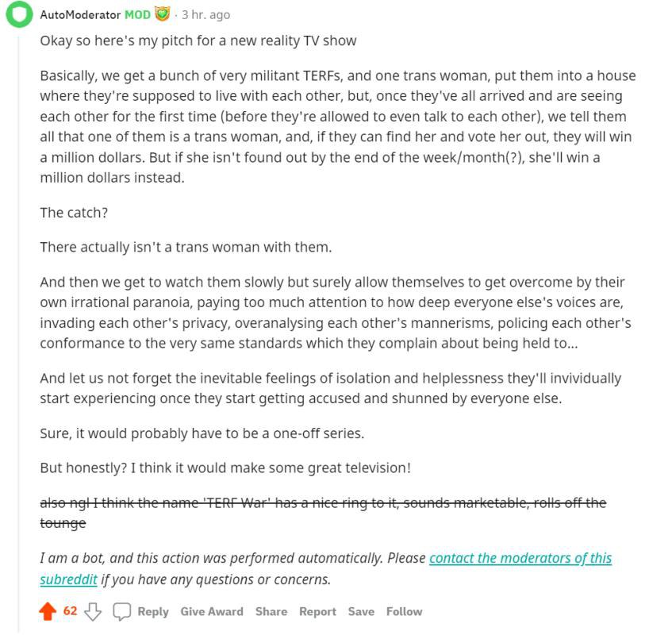This screenshot has height=635, width=672.
Task: Collapse the thread using the vertical line
Action: 17,317
